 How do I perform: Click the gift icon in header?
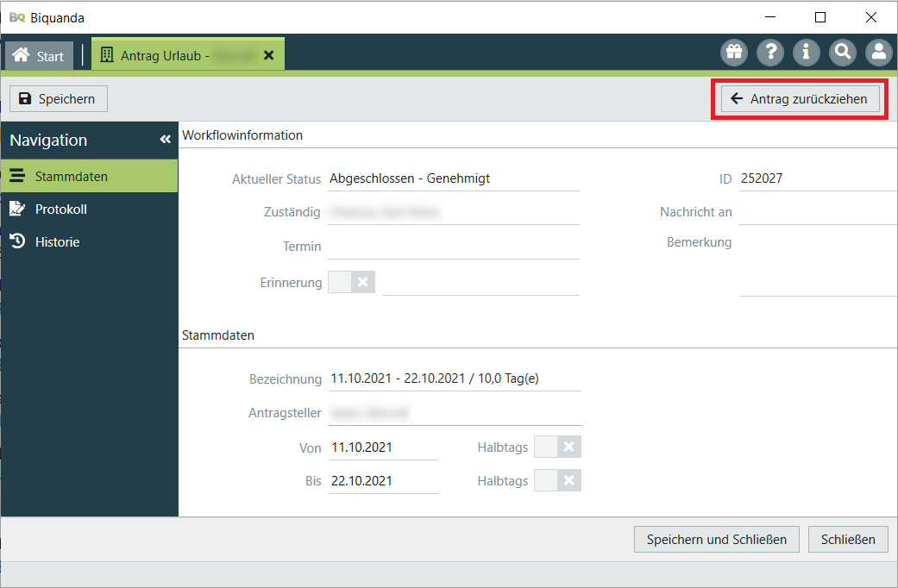(x=734, y=53)
